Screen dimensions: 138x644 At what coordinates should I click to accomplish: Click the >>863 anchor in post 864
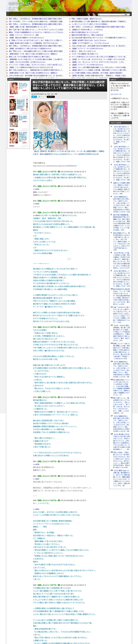coord(36,479)
